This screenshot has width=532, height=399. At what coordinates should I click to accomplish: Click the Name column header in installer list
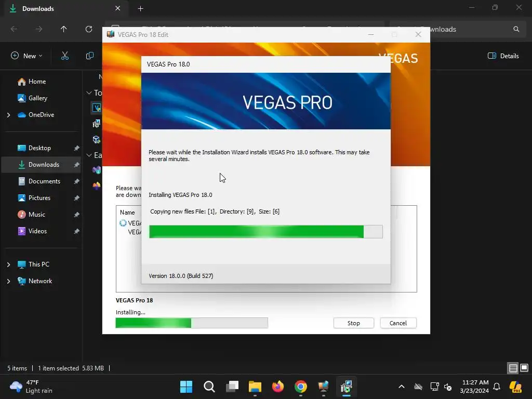(x=127, y=212)
